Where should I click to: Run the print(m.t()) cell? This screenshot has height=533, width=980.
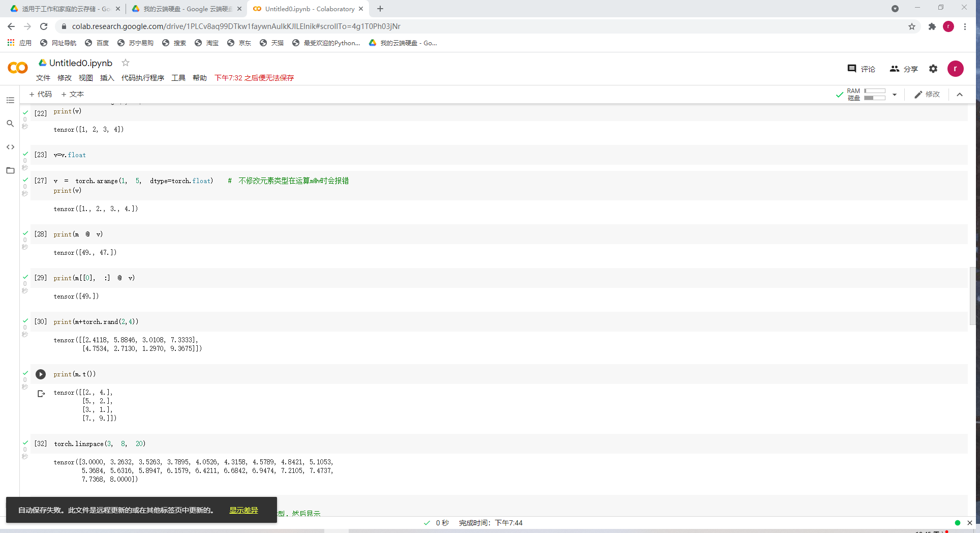tap(41, 374)
